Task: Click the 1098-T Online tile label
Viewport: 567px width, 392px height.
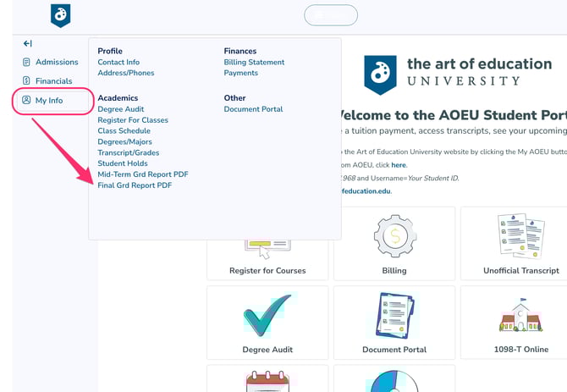Action: tap(521, 350)
